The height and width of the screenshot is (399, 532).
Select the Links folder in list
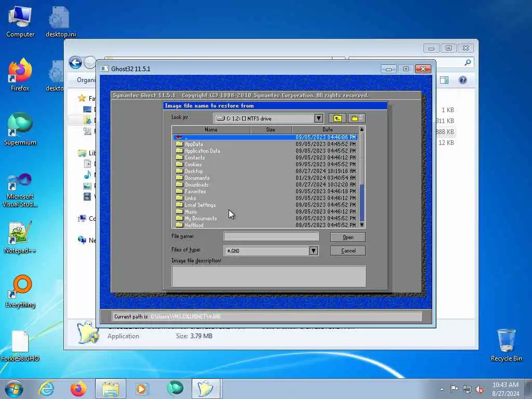point(265,198)
